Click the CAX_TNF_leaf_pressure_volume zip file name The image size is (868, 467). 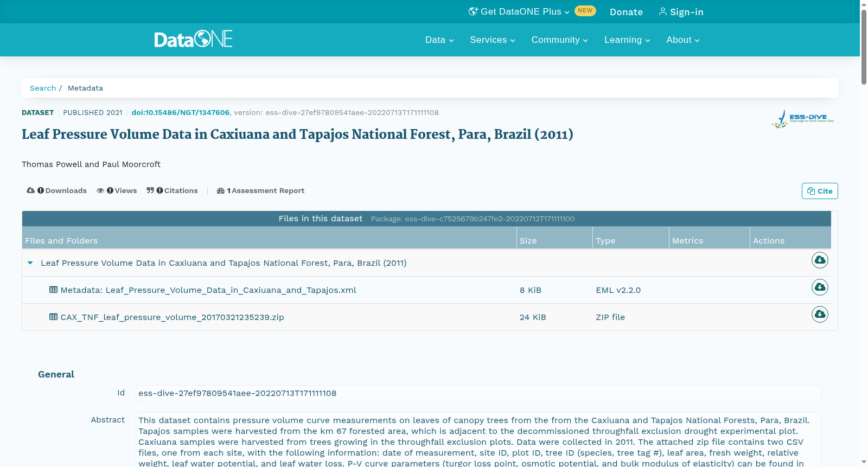(172, 317)
